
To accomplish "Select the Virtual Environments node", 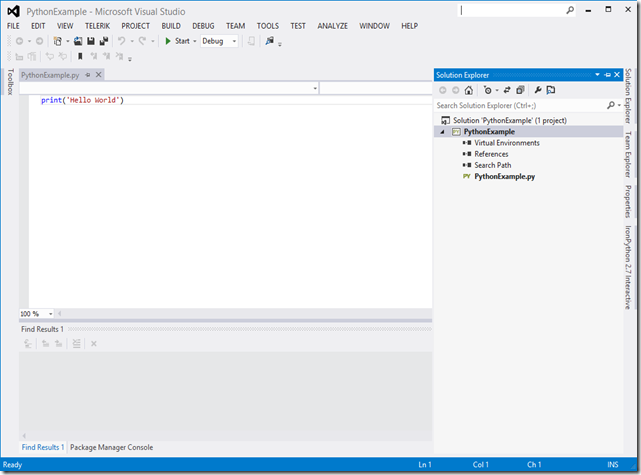I will point(507,143).
